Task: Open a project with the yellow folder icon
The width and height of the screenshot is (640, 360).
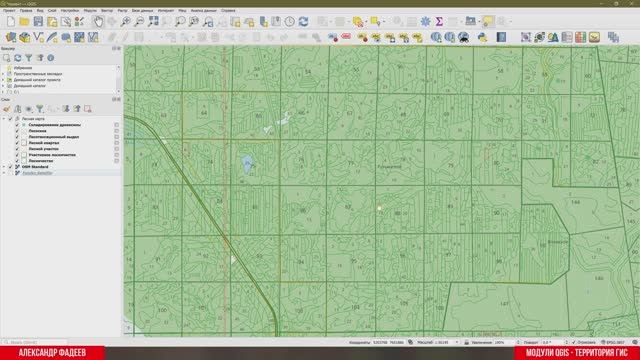Action: click(x=24, y=22)
